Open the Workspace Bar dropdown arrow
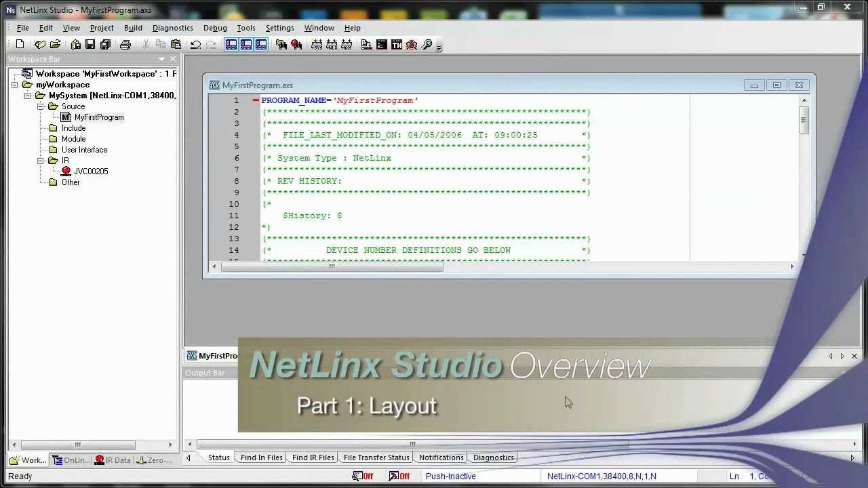The height and width of the screenshot is (488, 868). (x=161, y=59)
